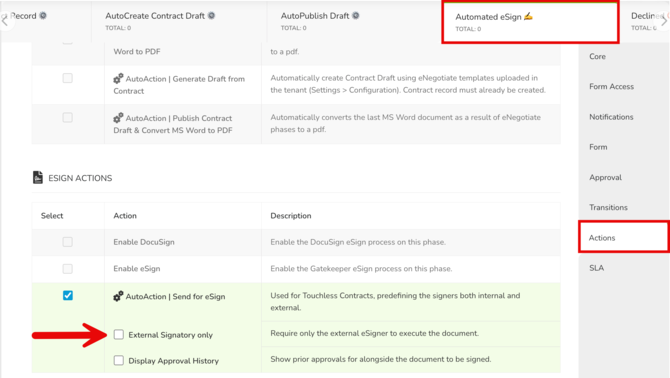Open the Transitions section

click(608, 208)
